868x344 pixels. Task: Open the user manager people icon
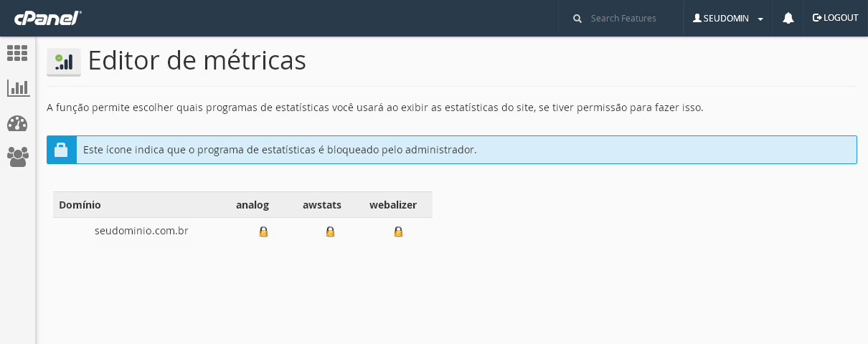(18, 157)
